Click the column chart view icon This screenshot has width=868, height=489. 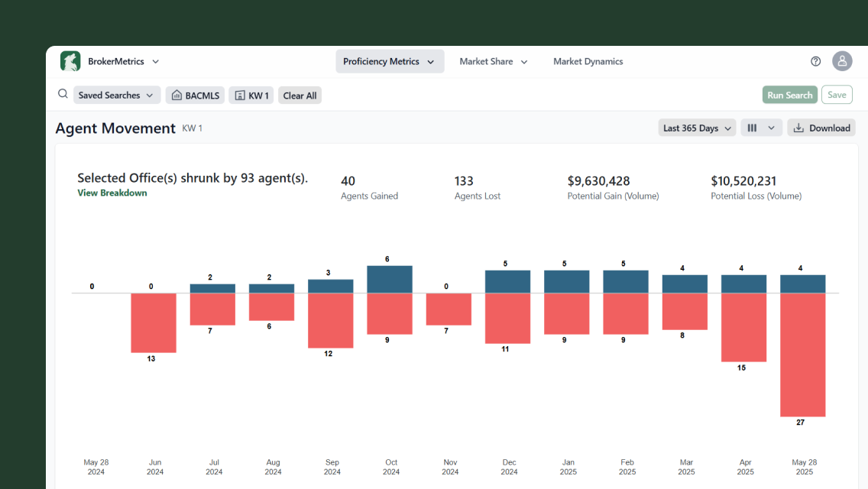pos(752,128)
